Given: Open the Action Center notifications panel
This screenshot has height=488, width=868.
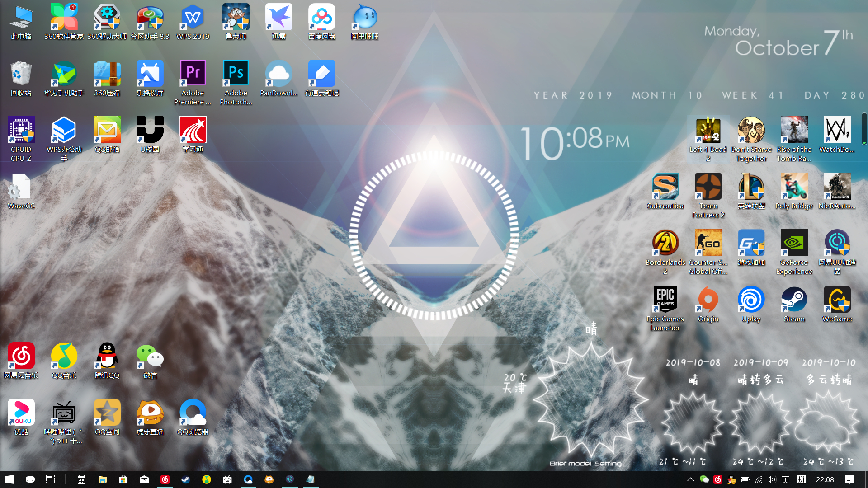Looking at the screenshot, I should click(x=849, y=479).
